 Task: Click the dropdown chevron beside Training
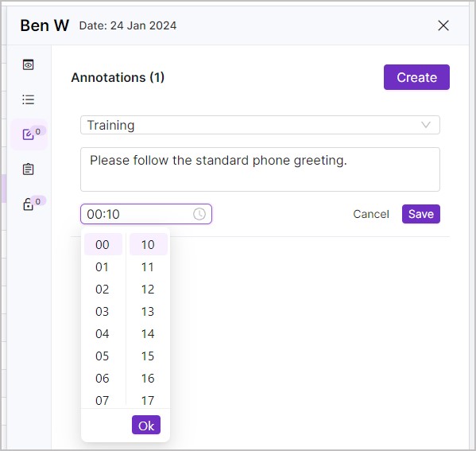coord(426,125)
